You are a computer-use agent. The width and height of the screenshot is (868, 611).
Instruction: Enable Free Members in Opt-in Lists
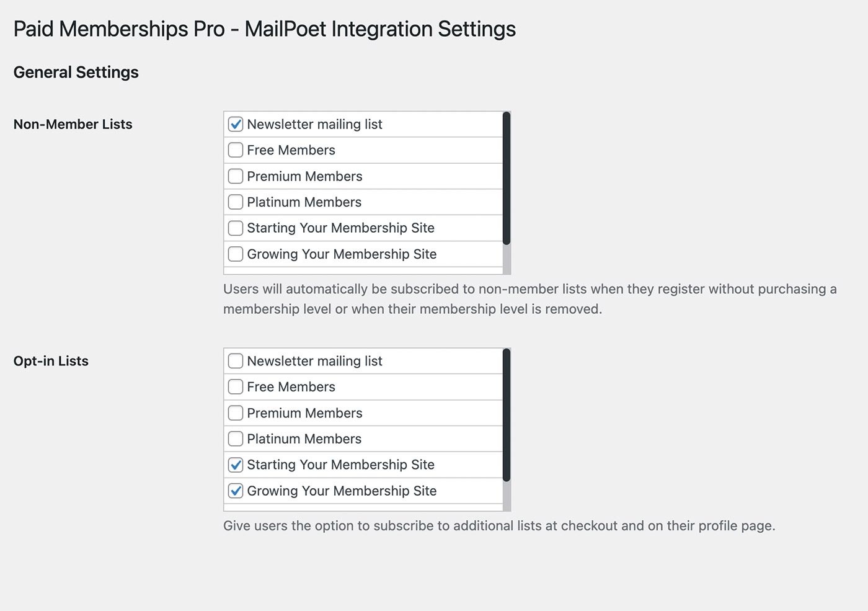click(236, 386)
